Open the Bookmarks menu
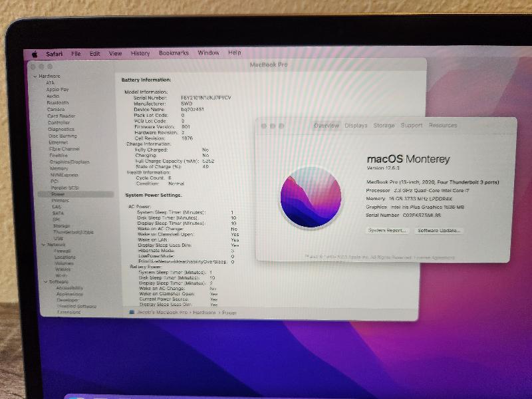Screen dimensions: 532x399 coord(174,53)
